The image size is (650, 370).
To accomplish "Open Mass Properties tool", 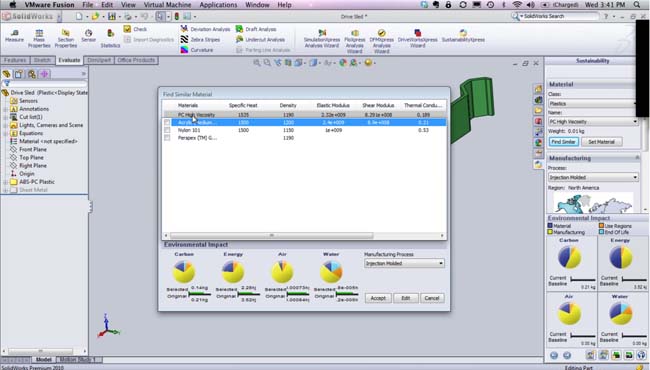I will [39, 39].
